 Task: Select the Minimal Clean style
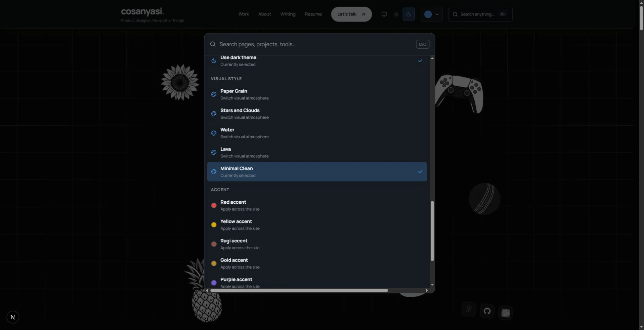[317, 172]
